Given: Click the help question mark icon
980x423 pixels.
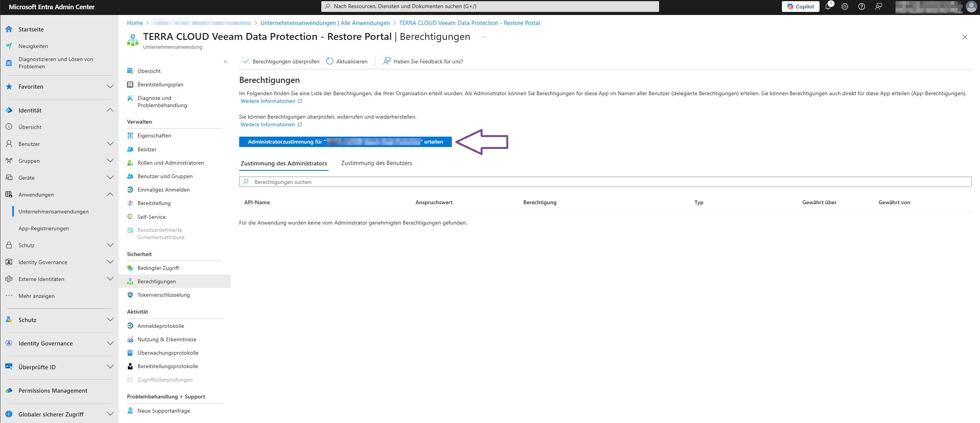Looking at the screenshot, I should pyautogui.click(x=862, y=7).
